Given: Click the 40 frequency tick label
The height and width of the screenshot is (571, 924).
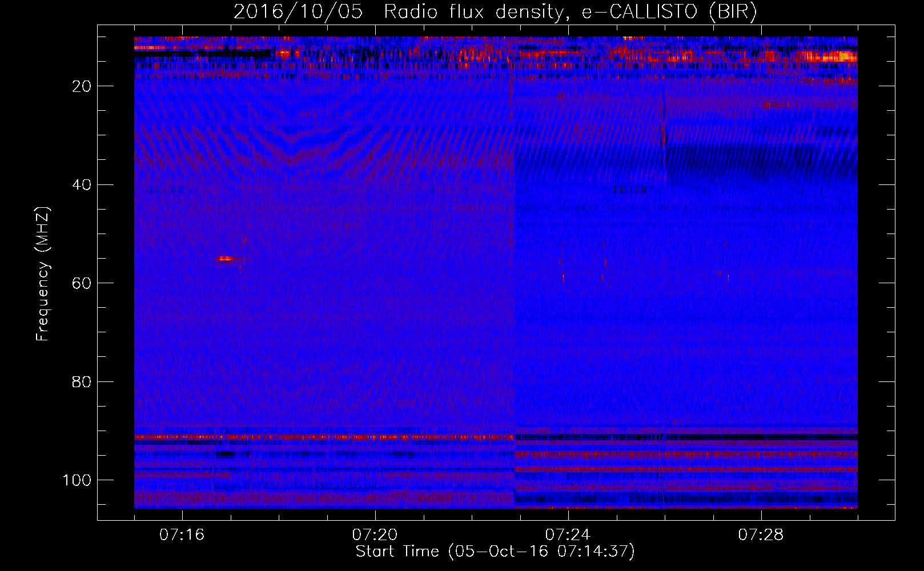Looking at the screenshot, I should (x=82, y=185).
